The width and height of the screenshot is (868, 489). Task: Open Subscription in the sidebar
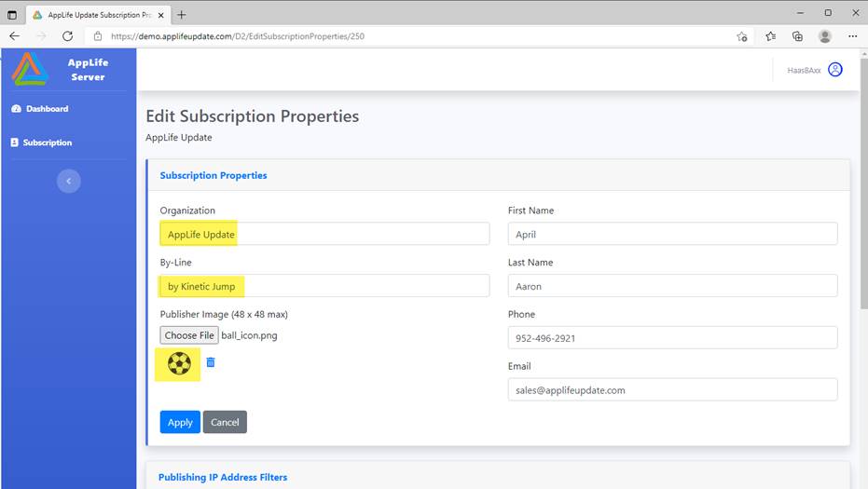coord(47,143)
